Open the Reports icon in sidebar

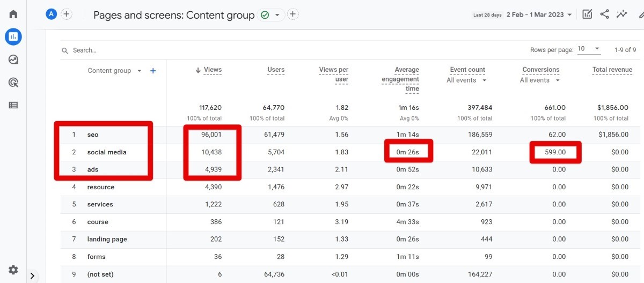(13, 37)
